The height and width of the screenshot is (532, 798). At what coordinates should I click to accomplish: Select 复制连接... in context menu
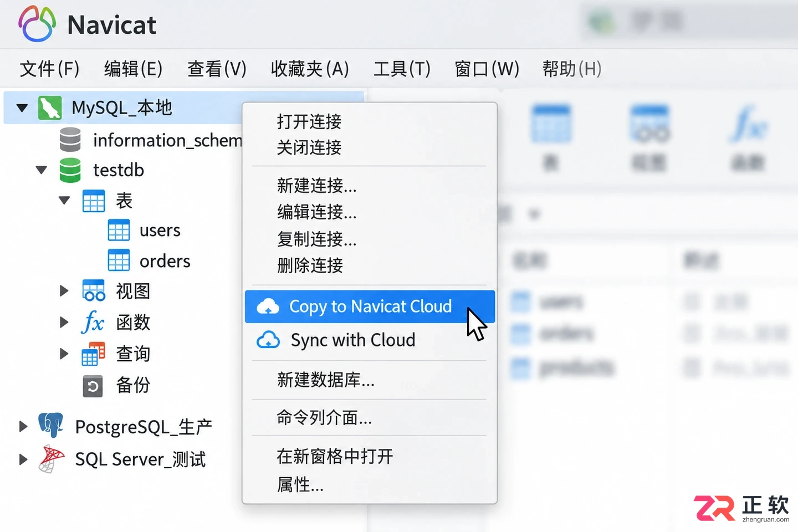tap(317, 239)
